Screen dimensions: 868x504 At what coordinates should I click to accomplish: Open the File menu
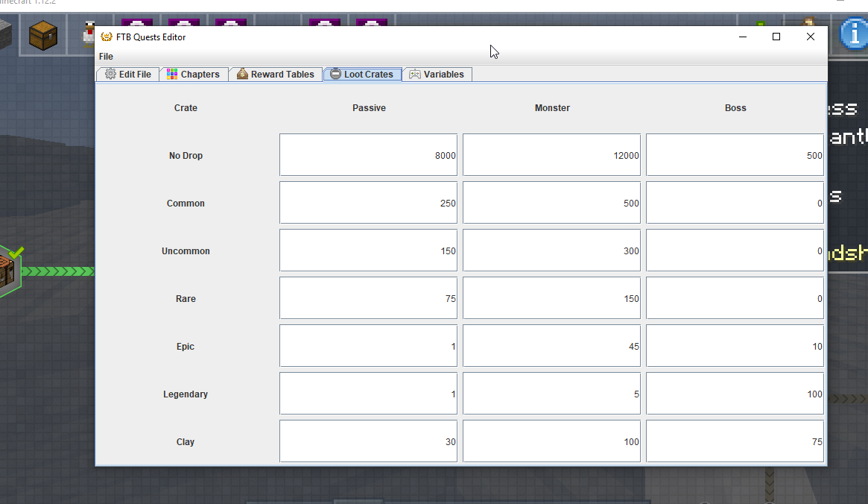coord(106,57)
